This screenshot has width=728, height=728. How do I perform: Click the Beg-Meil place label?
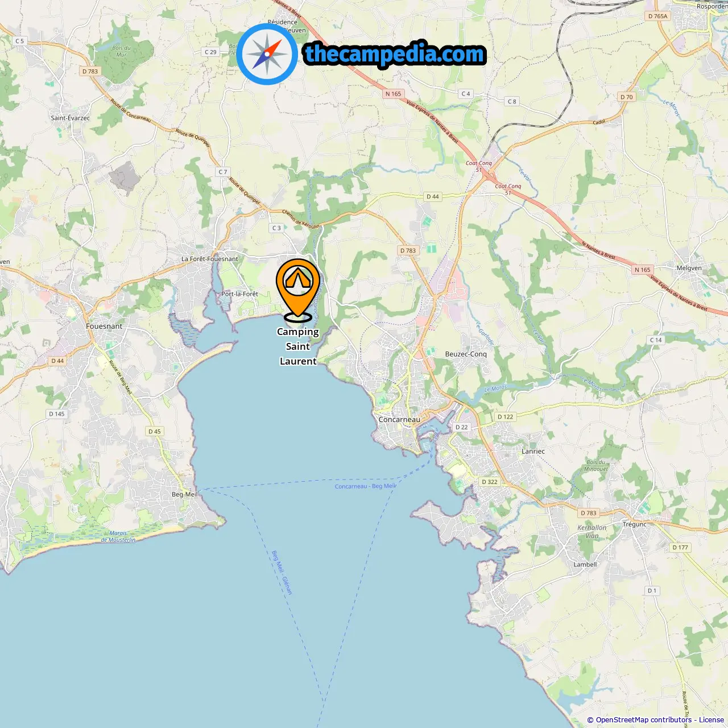(x=185, y=494)
